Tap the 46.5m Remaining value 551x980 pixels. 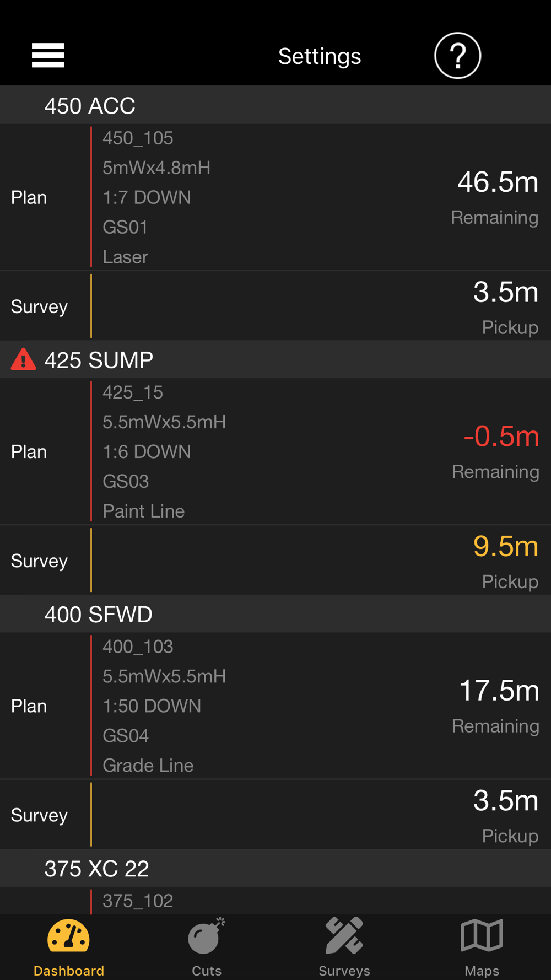tap(498, 182)
